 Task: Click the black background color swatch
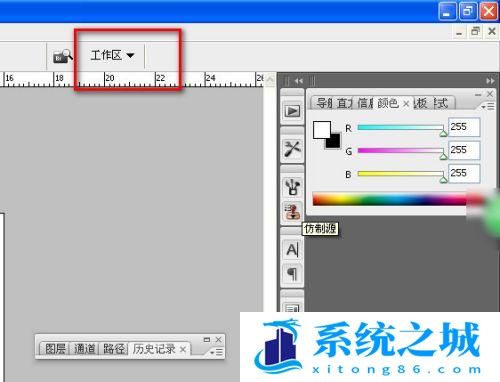click(x=334, y=142)
